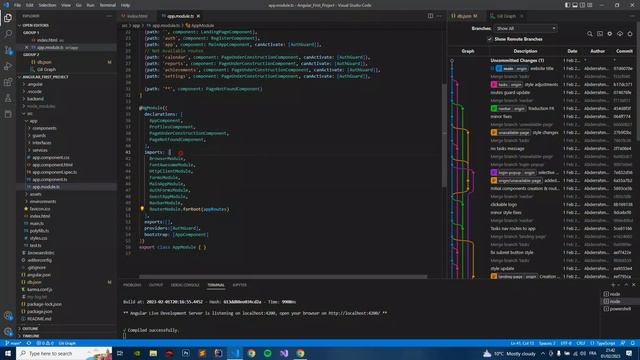Open package.json in the explorer
Screen dimensions: 640x360
(40, 311)
